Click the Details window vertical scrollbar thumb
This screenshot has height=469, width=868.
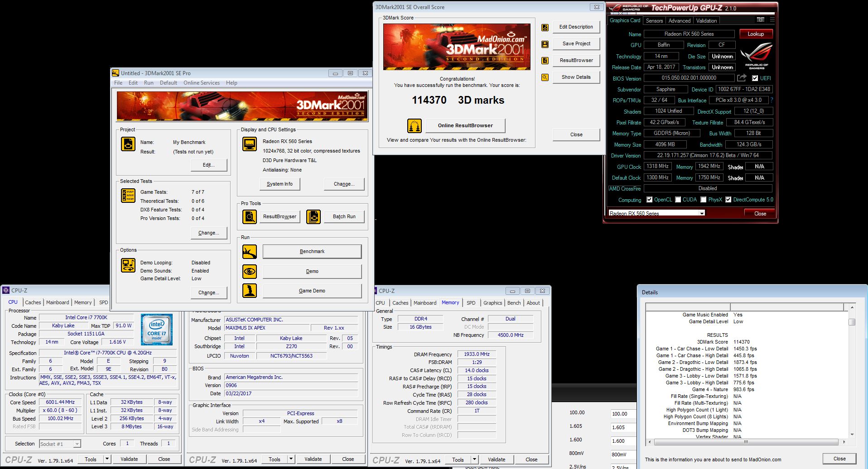852,322
